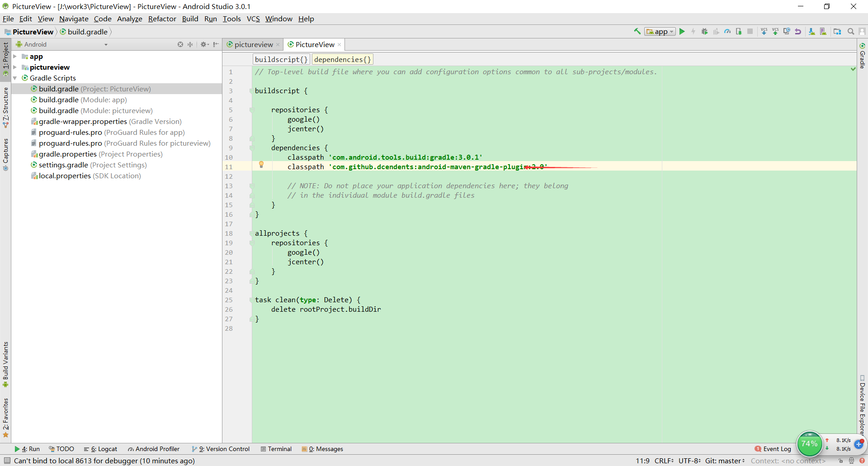
Task: Start debugging with the bug icon
Action: tap(704, 31)
